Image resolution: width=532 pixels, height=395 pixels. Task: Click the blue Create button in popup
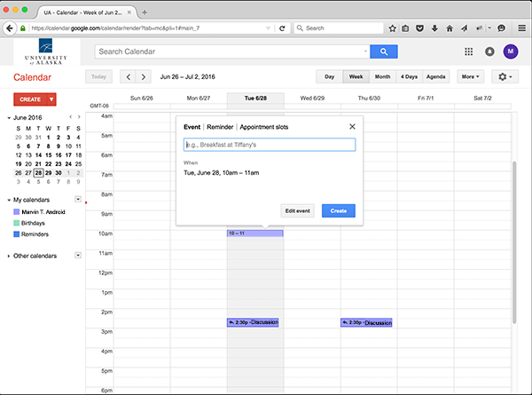click(x=338, y=210)
